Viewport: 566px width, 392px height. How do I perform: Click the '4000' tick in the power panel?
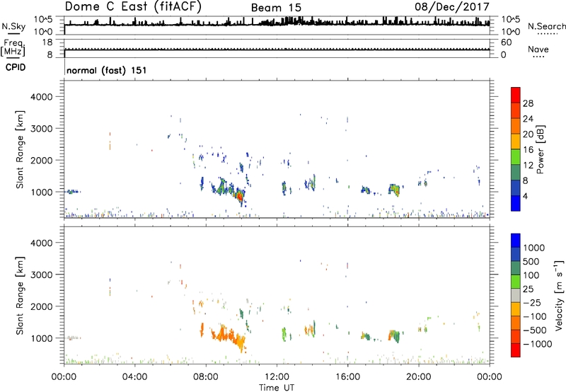pyautogui.click(x=41, y=97)
